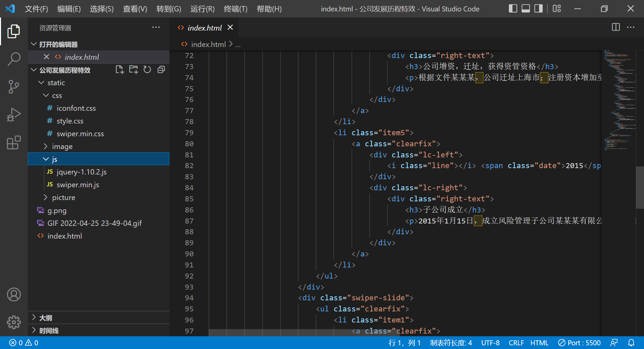
Task: Open notifications bell in status bar
Action: click(x=631, y=343)
